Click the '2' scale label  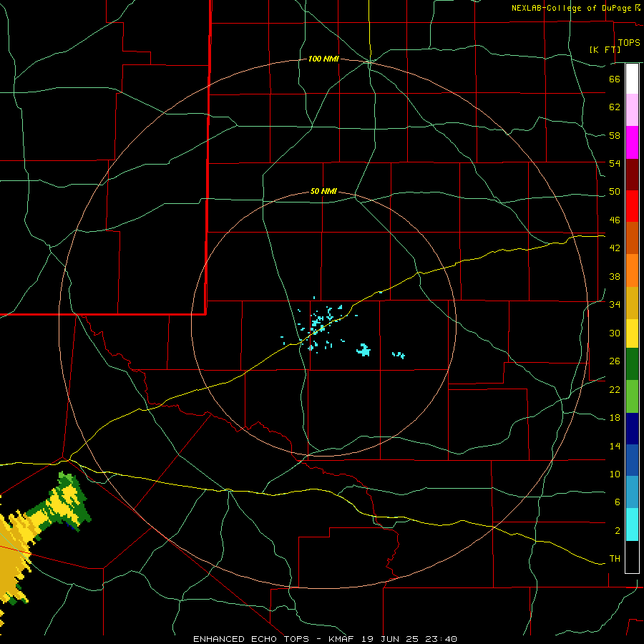pyautogui.click(x=617, y=530)
